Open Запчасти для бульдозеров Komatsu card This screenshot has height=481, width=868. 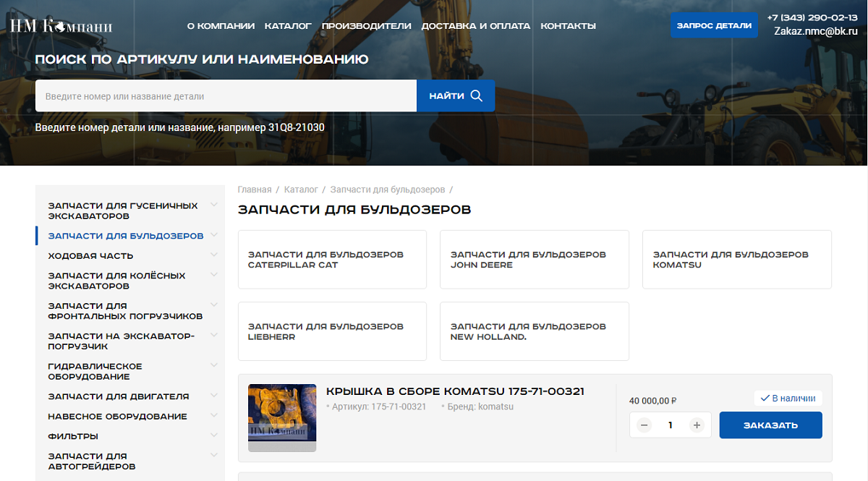[x=737, y=260]
